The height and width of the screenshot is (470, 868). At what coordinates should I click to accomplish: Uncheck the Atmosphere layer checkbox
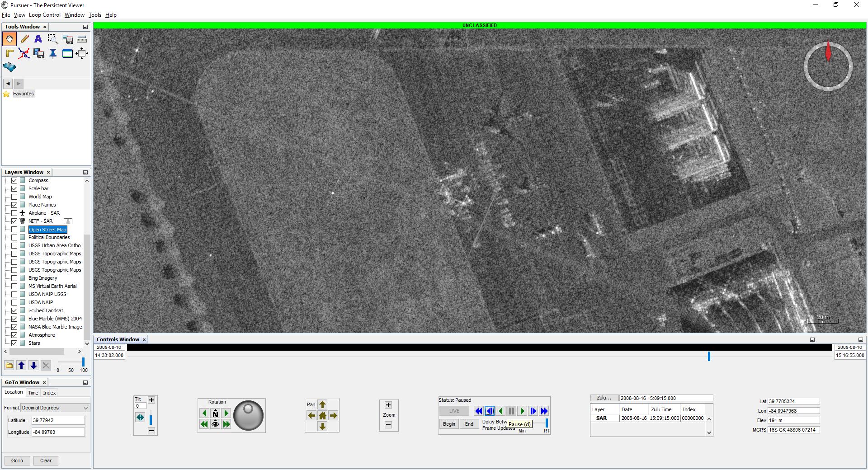point(14,335)
